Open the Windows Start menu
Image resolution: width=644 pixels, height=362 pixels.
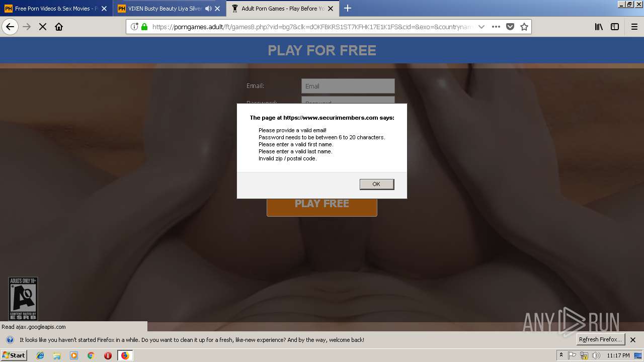[14, 355]
